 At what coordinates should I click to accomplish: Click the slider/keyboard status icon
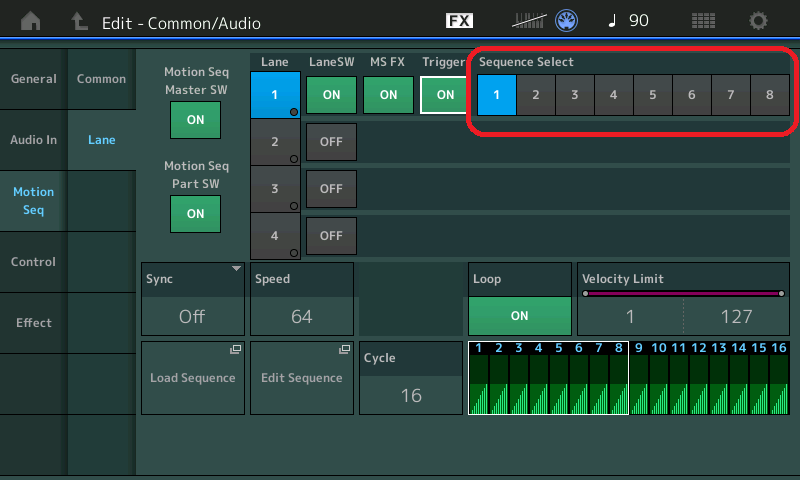531,21
